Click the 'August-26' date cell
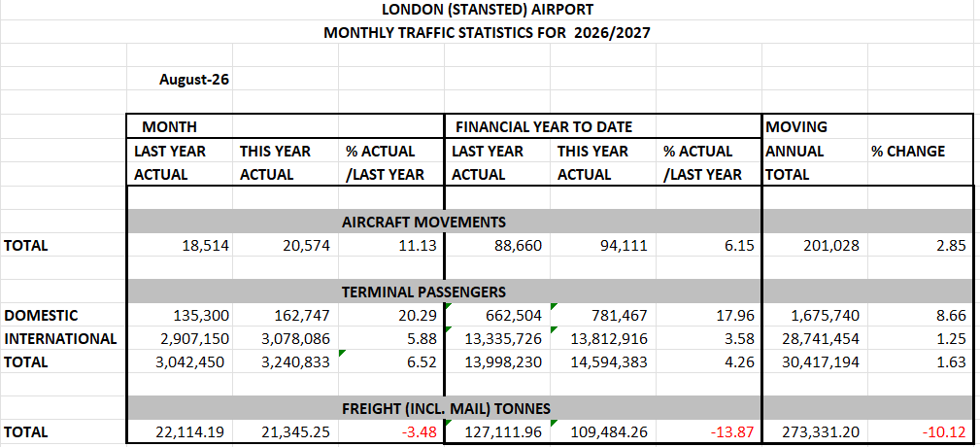Image resolution: width=980 pixels, height=447 pixels. pos(180,80)
